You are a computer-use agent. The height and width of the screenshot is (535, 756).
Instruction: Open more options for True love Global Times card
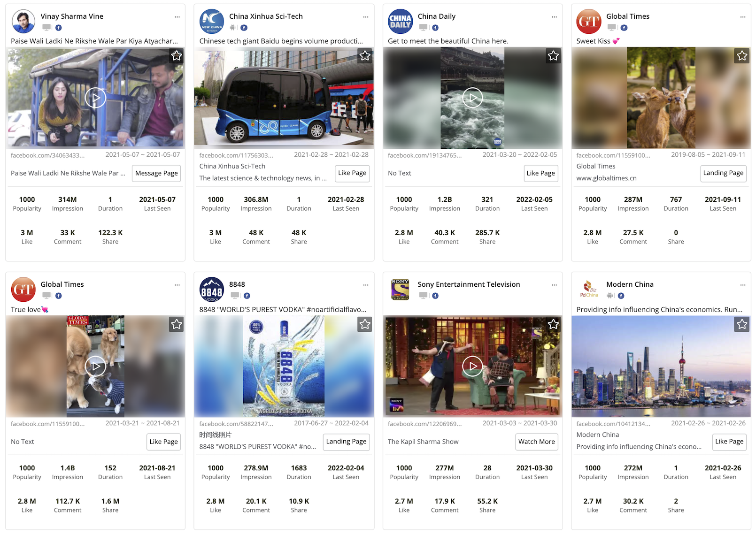pyautogui.click(x=177, y=285)
